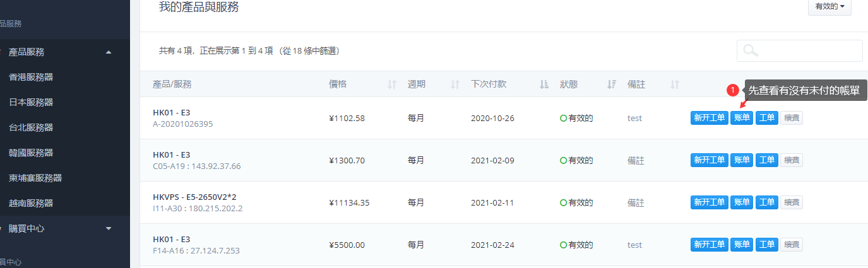Open 香港服務器 in the sidebar
The image size is (868, 268).
[x=40, y=77]
